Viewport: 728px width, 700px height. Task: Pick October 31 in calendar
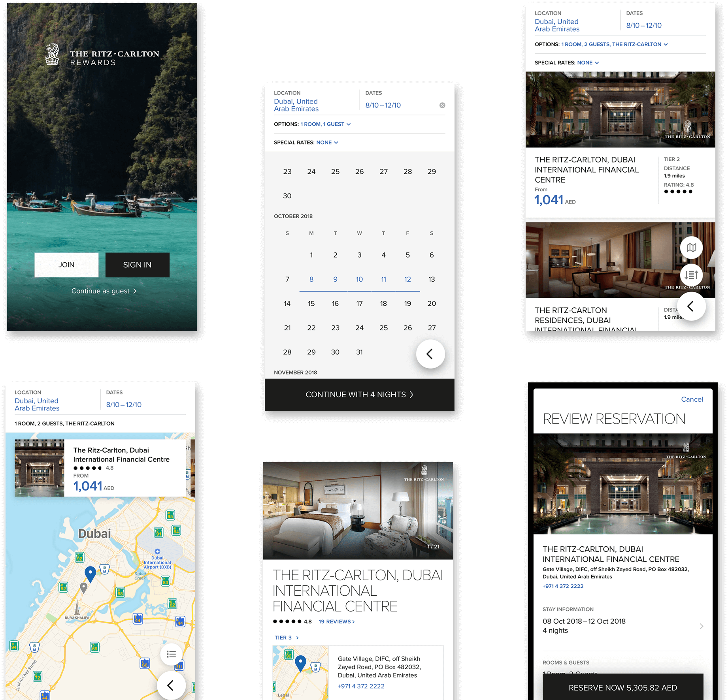tap(359, 352)
